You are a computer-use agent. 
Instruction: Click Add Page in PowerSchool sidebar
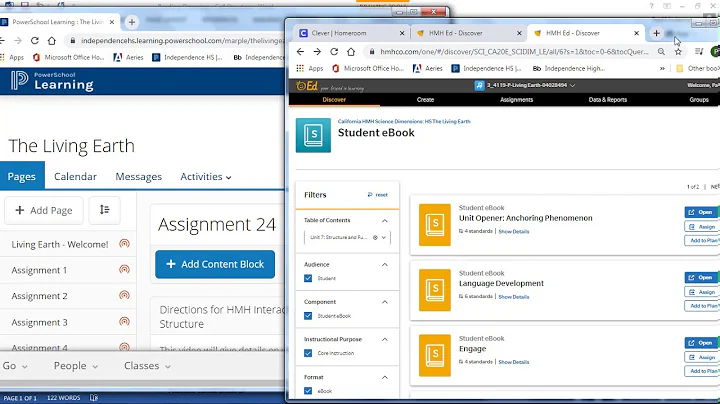pos(44,210)
